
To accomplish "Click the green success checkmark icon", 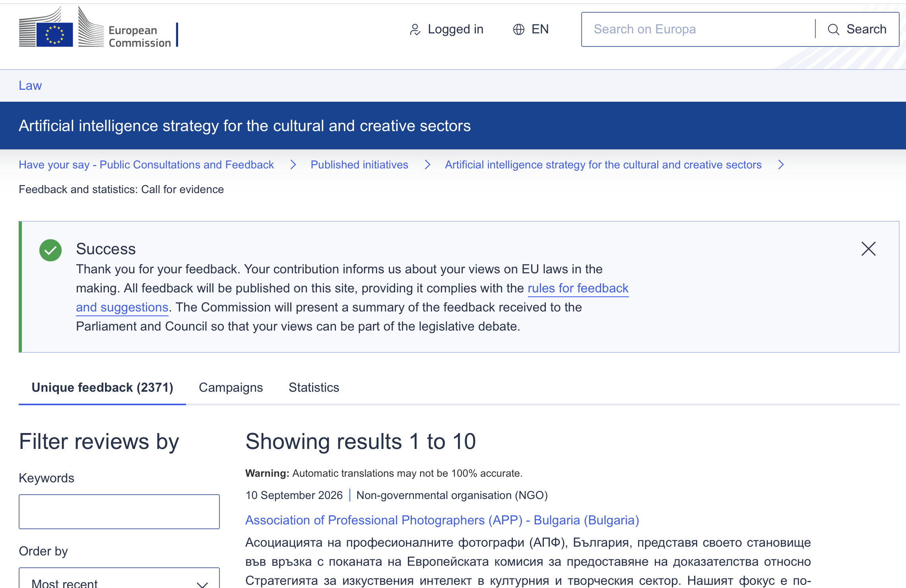I will tap(50, 250).
